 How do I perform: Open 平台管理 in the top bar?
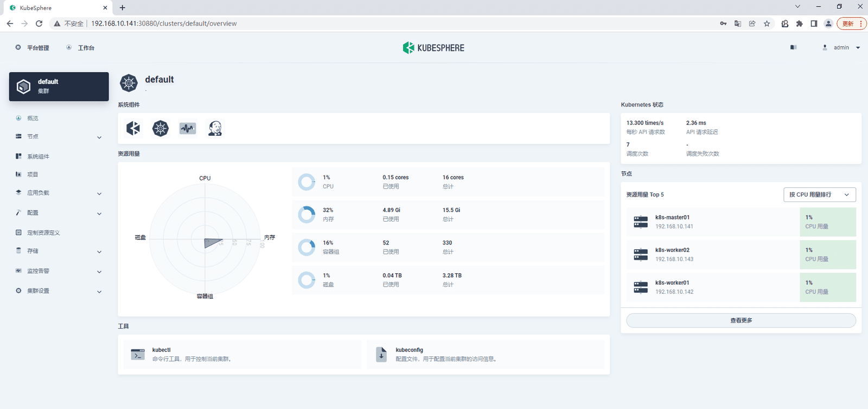38,48
